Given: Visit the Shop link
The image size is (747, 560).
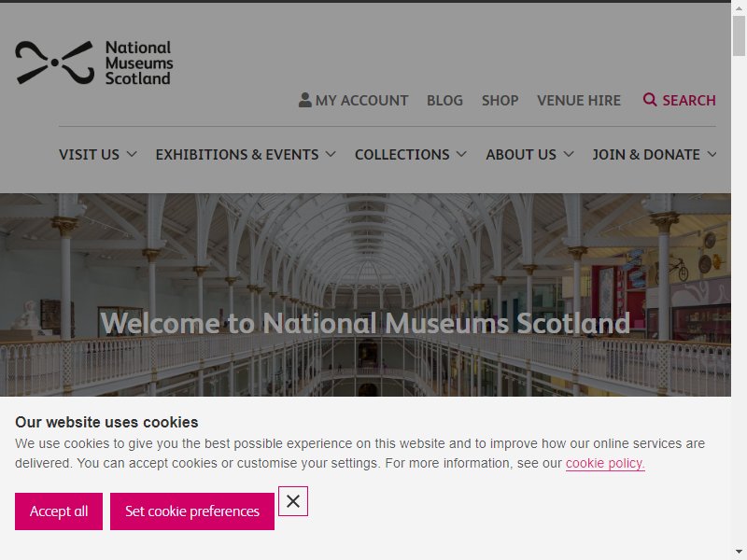Looking at the screenshot, I should click(500, 101).
